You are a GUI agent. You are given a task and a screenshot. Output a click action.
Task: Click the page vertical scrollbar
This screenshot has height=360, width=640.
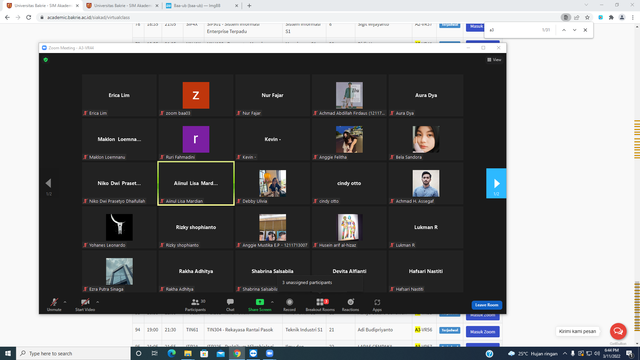[637, 184]
